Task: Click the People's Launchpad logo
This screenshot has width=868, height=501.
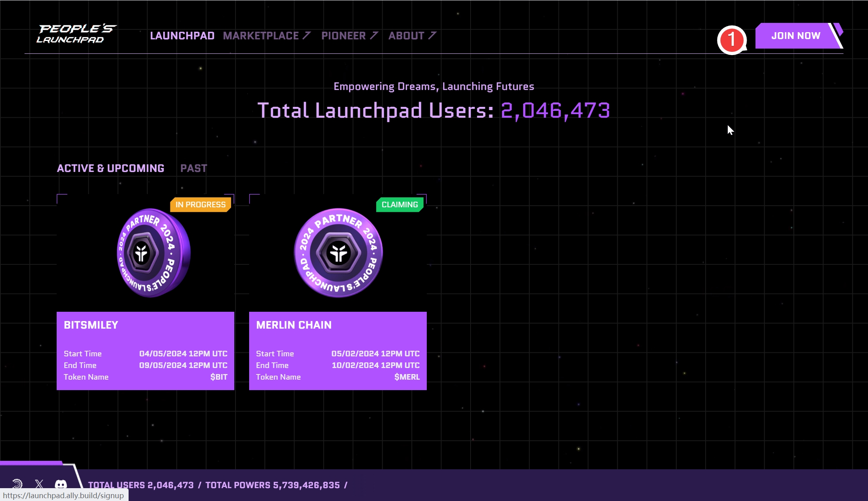Action: pos(76,34)
